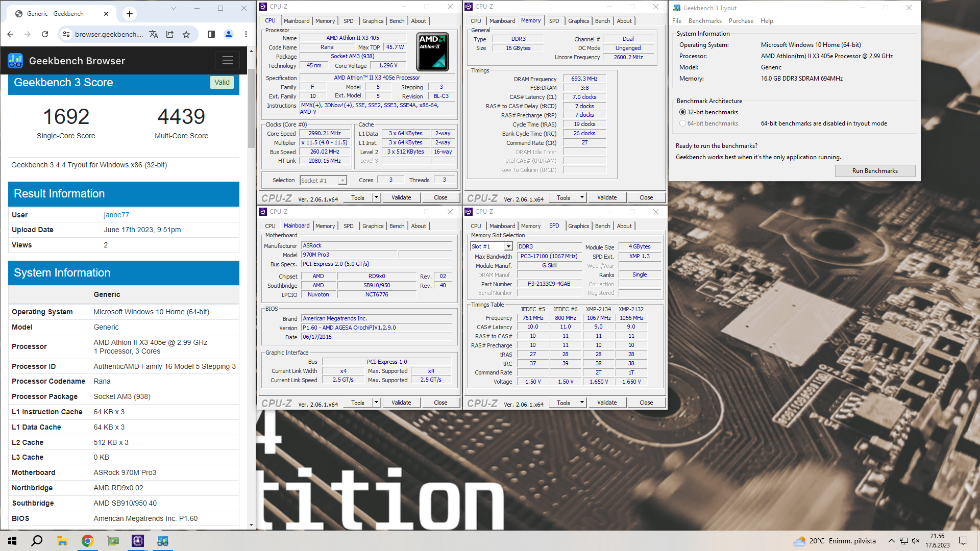Click Tools button in Mainboard CPU-Z window
Image resolution: width=980 pixels, height=551 pixels.
358,403
